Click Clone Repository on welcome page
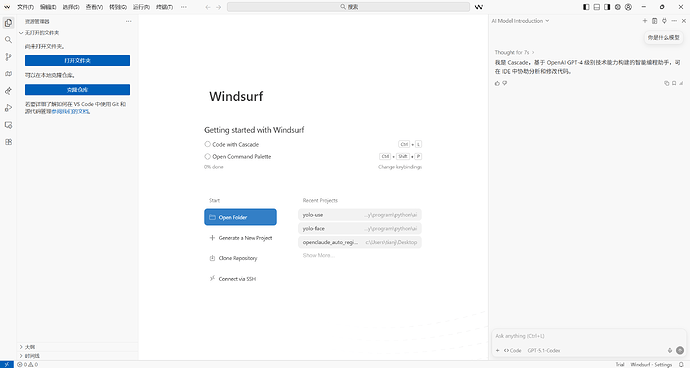 [233, 258]
